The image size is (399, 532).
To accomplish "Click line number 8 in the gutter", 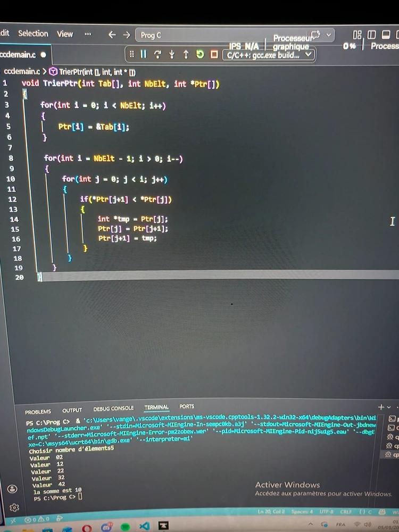I will (11, 158).
